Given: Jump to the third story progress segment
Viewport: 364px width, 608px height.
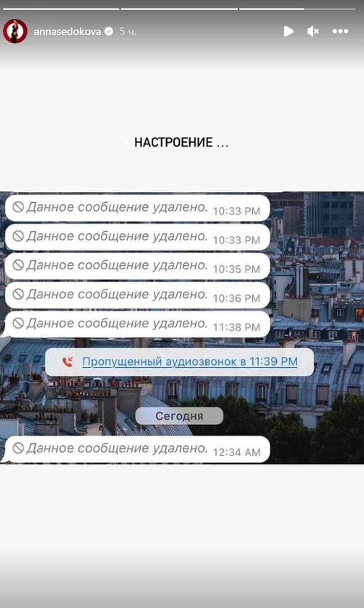Looking at the screenshot, I should pos(297,9).
